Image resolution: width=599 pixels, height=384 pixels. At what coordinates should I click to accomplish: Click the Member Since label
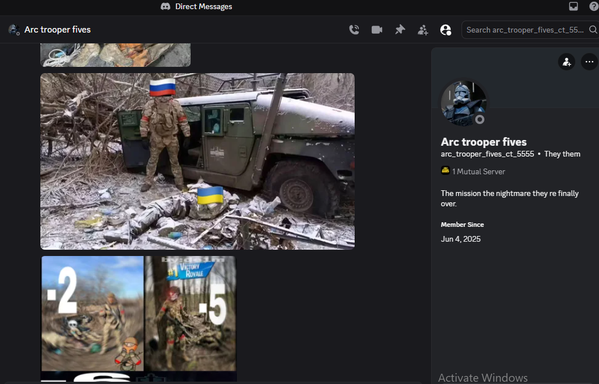pos(462,225)
